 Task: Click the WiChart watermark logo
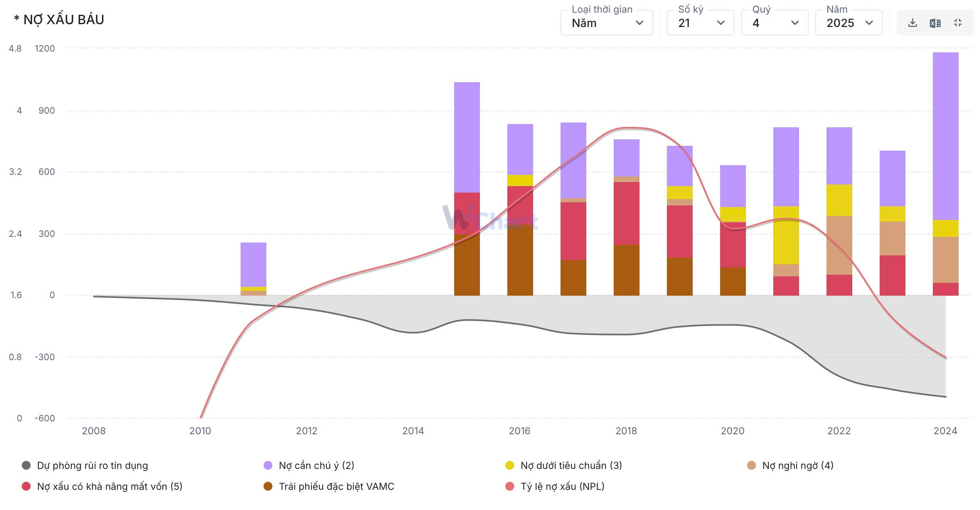point(490,218)
